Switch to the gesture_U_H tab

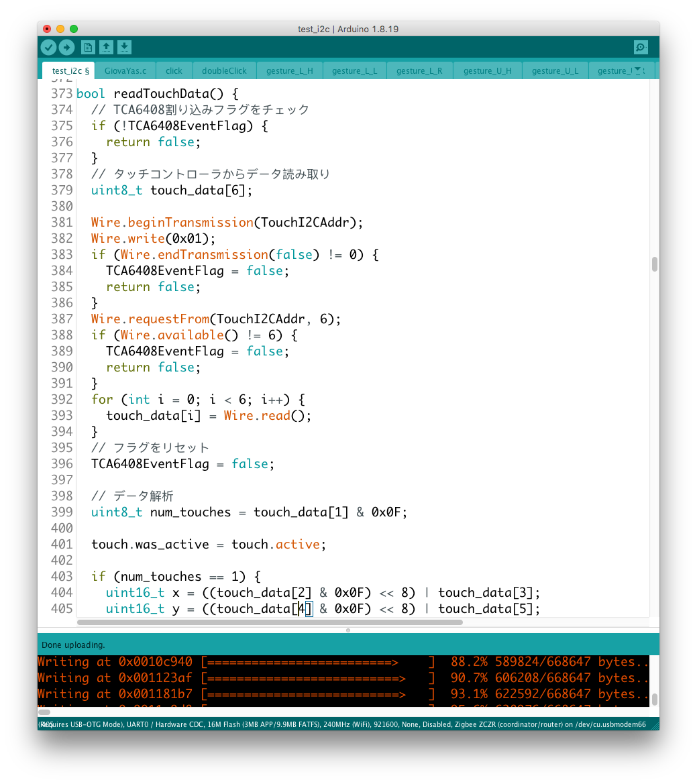point(487,70)
